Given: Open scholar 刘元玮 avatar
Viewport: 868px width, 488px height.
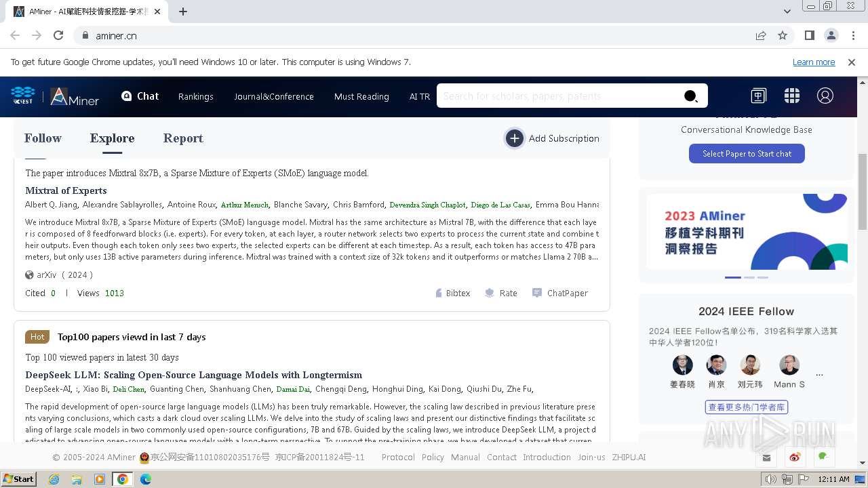Looking at the screenshot, I should point(750,365).
